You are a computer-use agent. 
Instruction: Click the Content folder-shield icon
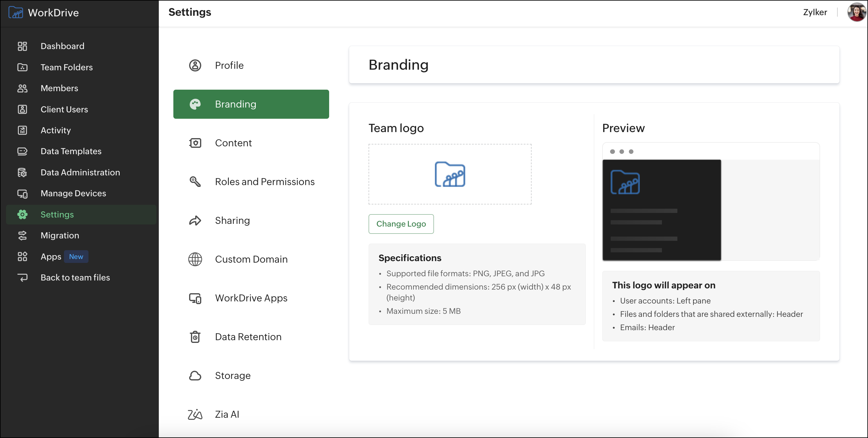click(195, 143)
